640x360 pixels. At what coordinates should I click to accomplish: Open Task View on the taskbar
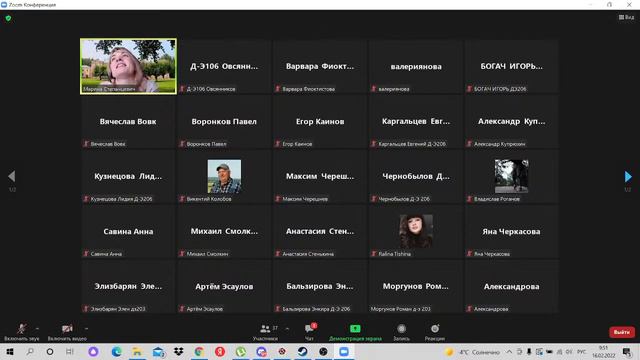click(70, 351)
